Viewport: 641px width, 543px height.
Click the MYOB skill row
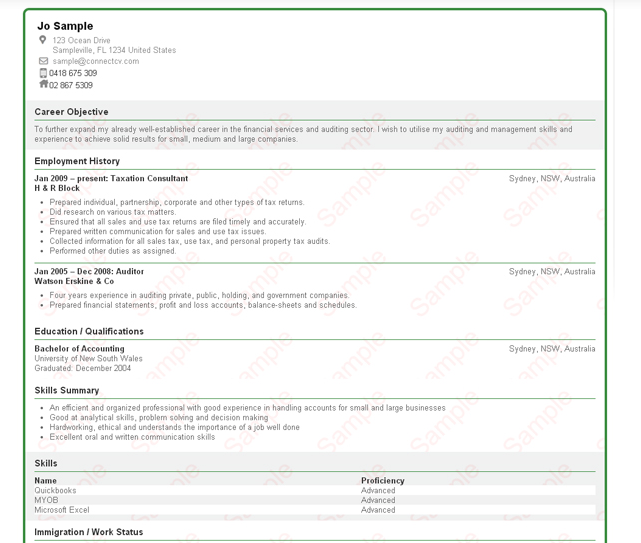[x=315, y=500]
